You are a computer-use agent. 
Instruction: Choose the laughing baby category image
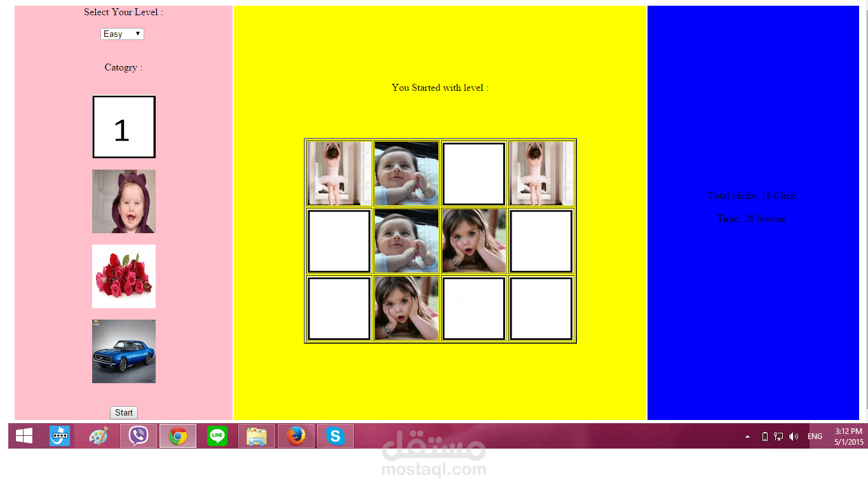124,201
